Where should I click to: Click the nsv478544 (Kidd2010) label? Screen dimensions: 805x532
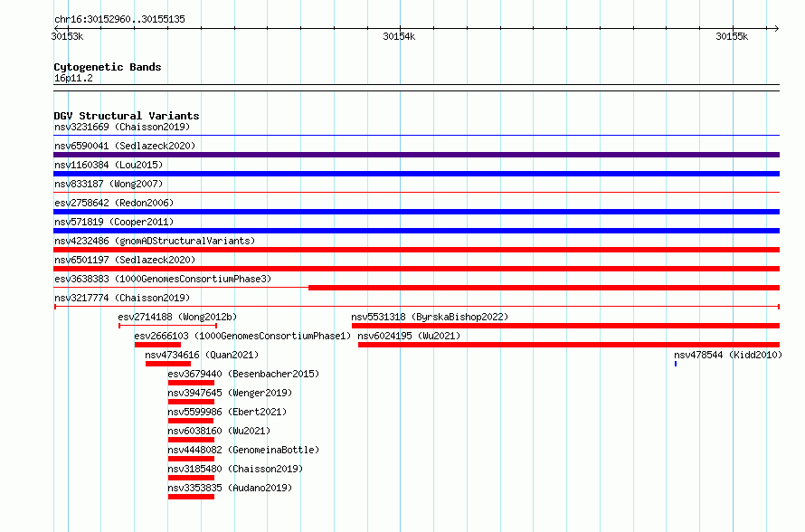[x=728, y=355]
